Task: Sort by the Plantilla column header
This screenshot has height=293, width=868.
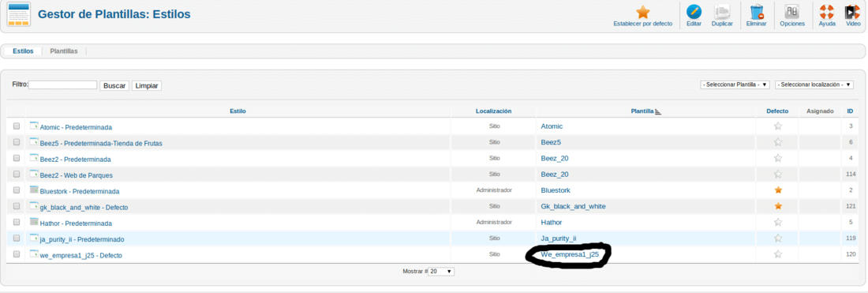Action: click(642, 111)
